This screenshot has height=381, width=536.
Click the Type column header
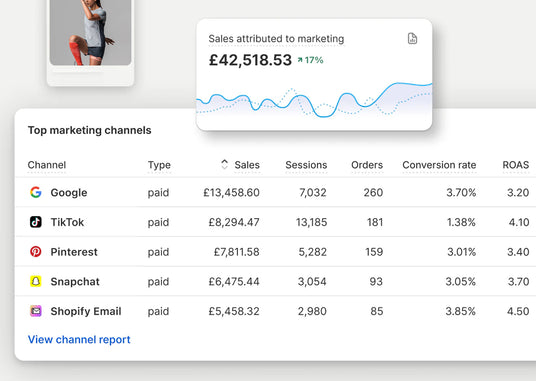tap(159, 165)
